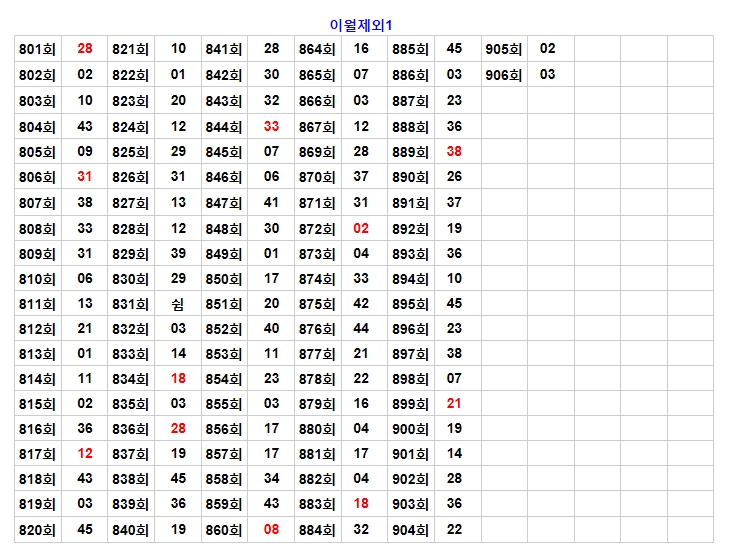Click the red 28 beside 801회

(85, 48)
